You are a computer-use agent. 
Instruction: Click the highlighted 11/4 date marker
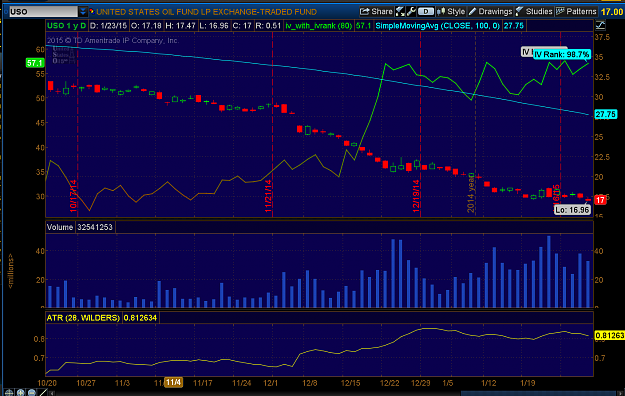(173, 382)
